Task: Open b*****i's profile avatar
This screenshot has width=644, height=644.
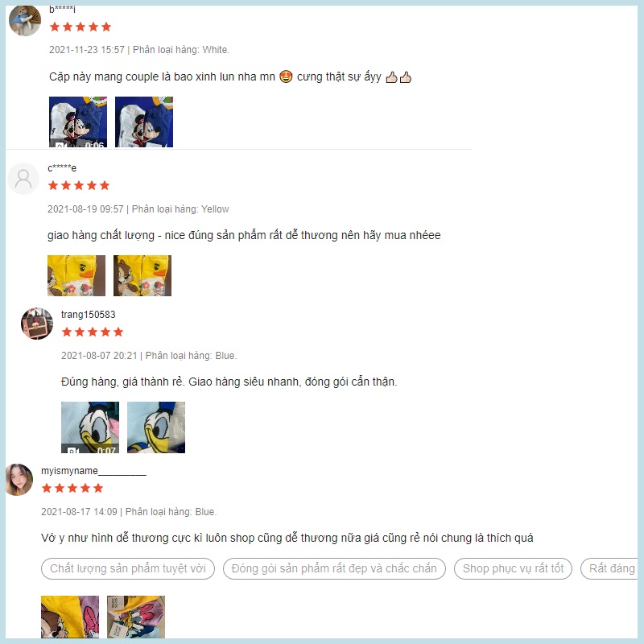Action: 25,21
